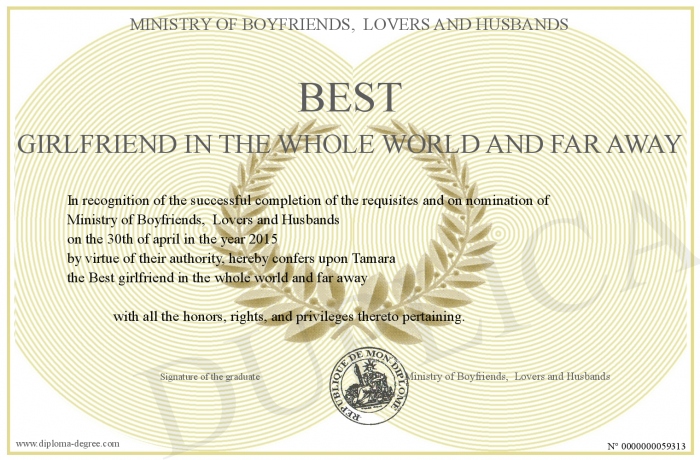Screen dimensions: 700x460
Task: Click 'with all the honors, rights, and privileges thereto pertaining.'
Action: 289,317
